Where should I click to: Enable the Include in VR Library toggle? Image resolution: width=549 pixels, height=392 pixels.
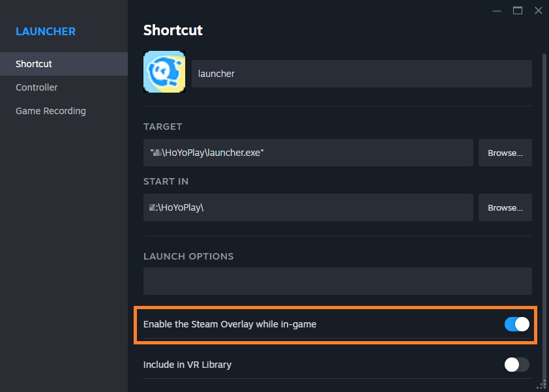click(517, 365)
